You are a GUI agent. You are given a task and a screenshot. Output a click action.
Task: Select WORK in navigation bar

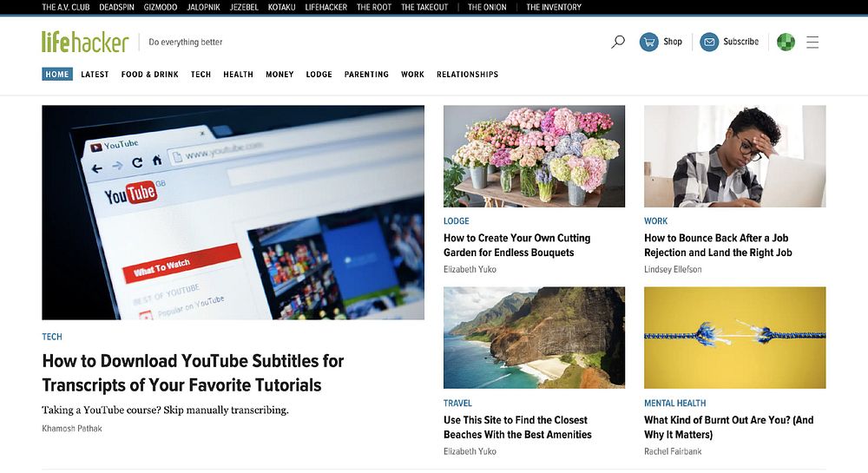point(412,74)
